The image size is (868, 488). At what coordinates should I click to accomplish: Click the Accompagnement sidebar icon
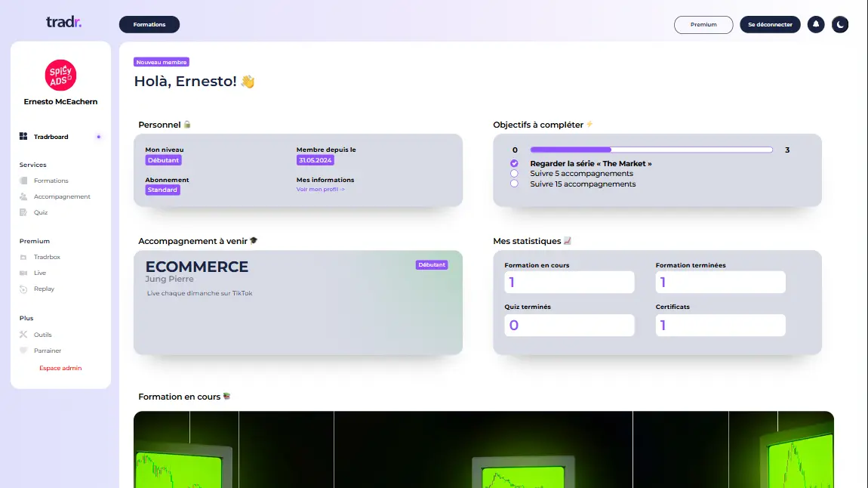point(23,196)
